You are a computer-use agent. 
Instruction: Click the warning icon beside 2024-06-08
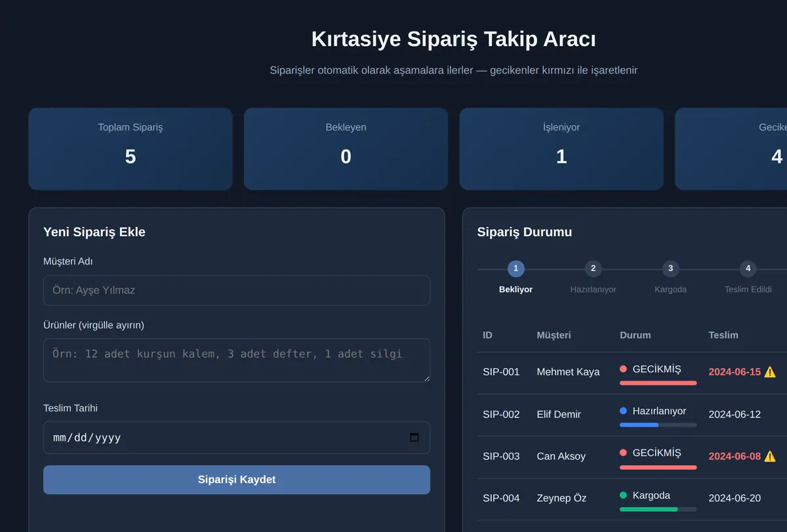click(770, 456)
